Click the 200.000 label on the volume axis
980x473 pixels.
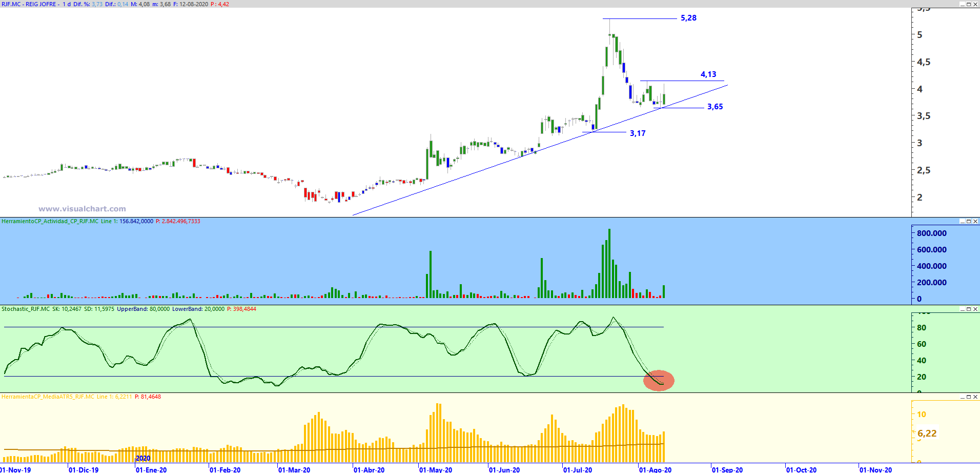(x=932, y=282)
